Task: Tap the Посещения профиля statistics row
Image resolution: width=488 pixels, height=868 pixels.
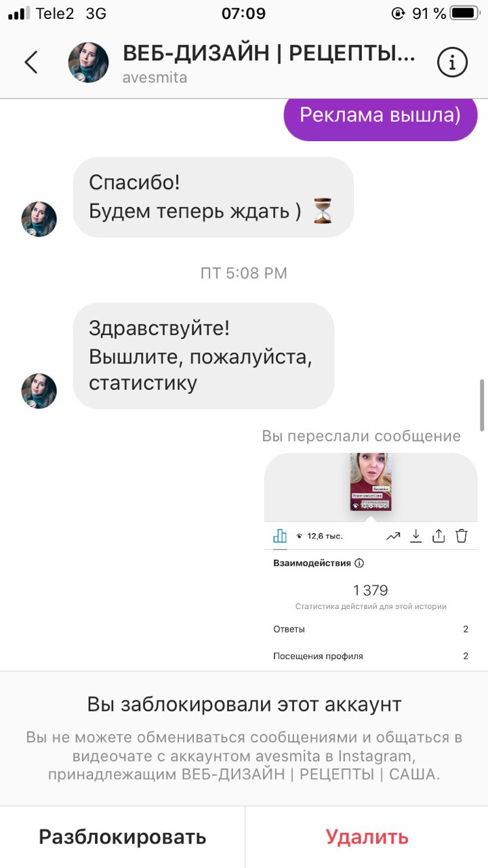Action: pos(371,656)
